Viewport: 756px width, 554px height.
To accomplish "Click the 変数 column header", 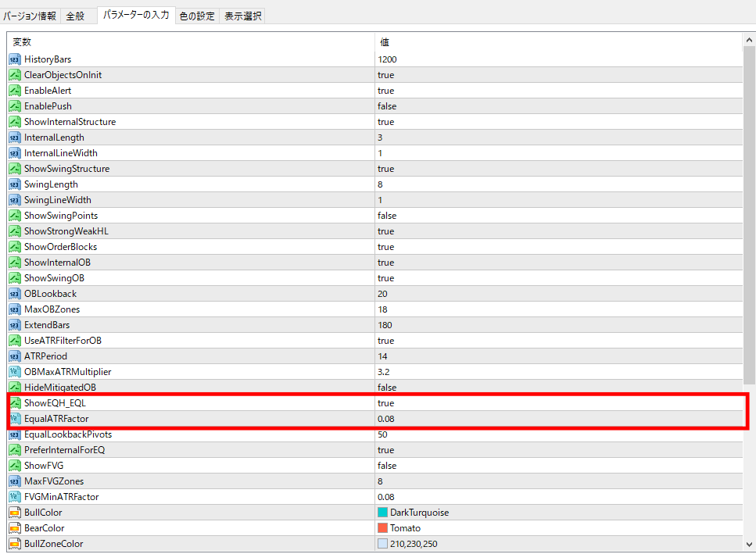I will pyautogui.click(x=22, y=42).
